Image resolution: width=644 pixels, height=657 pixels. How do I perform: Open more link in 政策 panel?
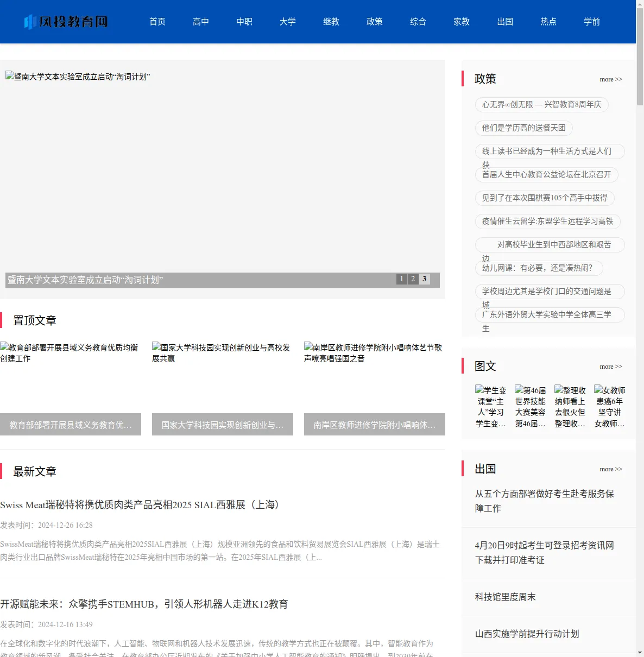[x=611, y=79]
